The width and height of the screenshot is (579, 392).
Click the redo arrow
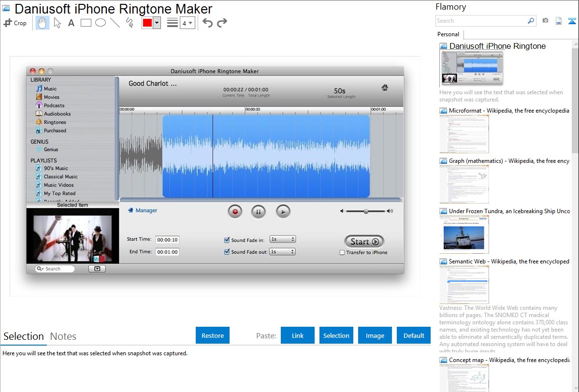[x=222, y=23]
